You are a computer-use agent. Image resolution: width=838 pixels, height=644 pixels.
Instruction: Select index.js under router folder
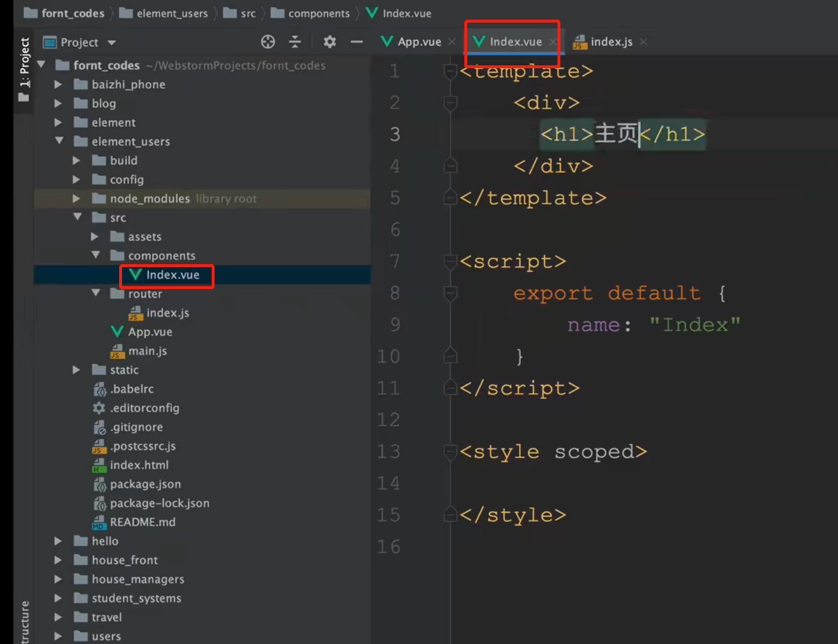tap(158, 313)
